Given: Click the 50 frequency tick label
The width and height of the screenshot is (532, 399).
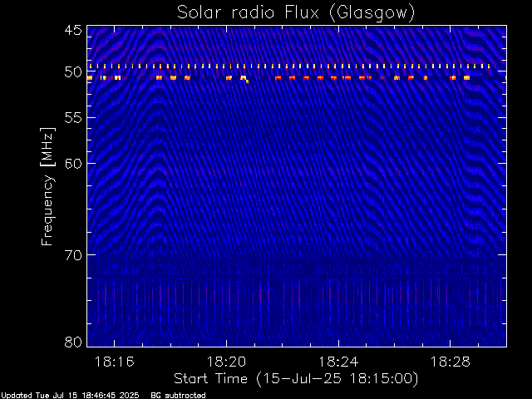Looking at the screenshot, I should coord(73,72).
